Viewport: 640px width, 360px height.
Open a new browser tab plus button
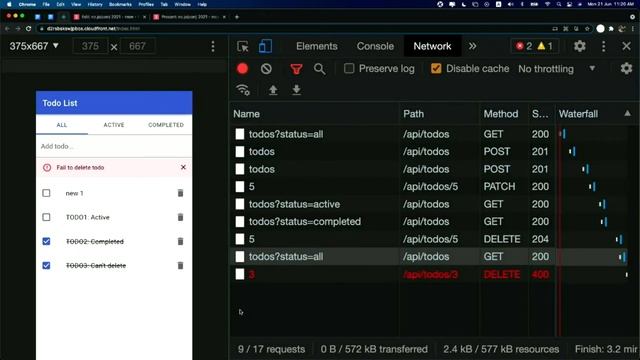237,17
